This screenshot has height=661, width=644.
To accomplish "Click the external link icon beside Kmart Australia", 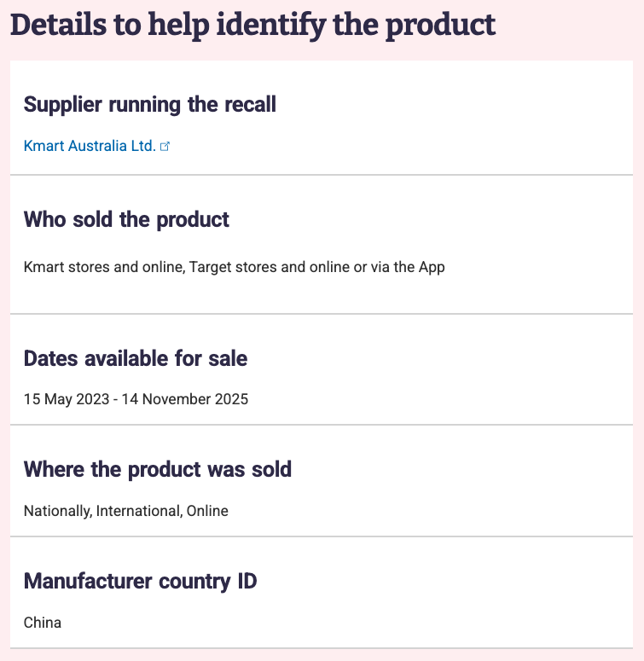I will pos(165,147).
